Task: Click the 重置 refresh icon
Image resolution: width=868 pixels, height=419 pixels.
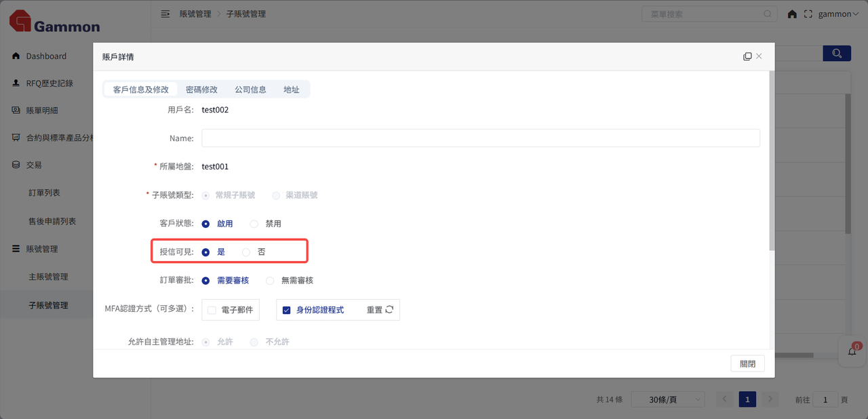Action: click(x=389, y=310)
